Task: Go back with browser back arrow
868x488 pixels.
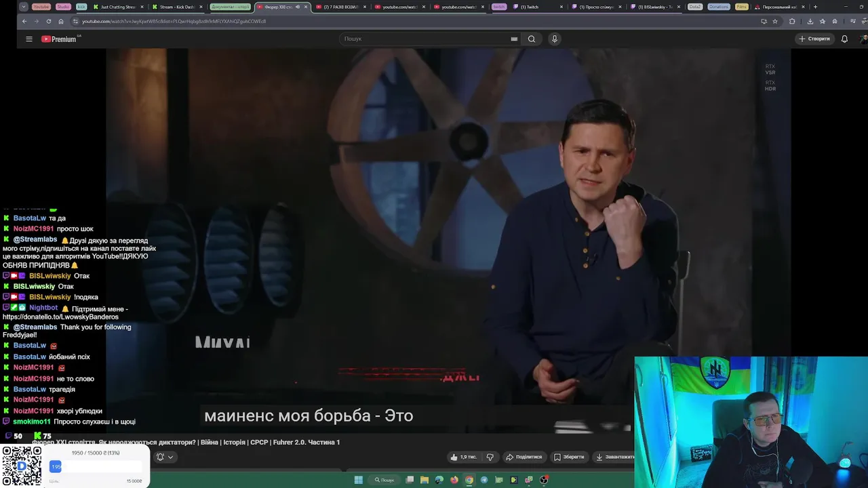Action: click(24, 21)
